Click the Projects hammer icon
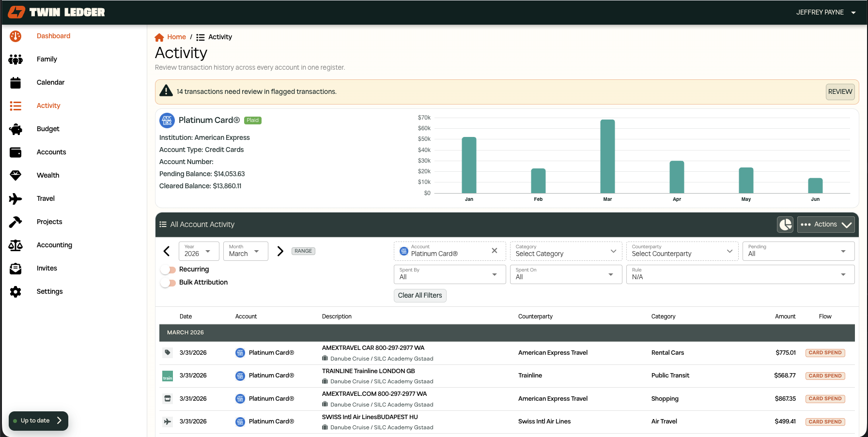The width and height of the screenshot is (868, 437). 15,222
